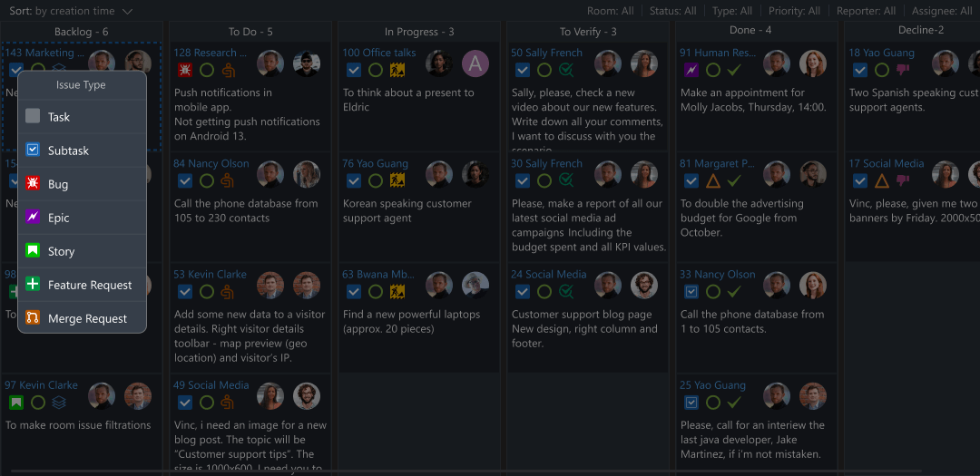This screenshot has height=476, width=980.
Task: Pick Feature Request issue type
Action: click(90, 285)
